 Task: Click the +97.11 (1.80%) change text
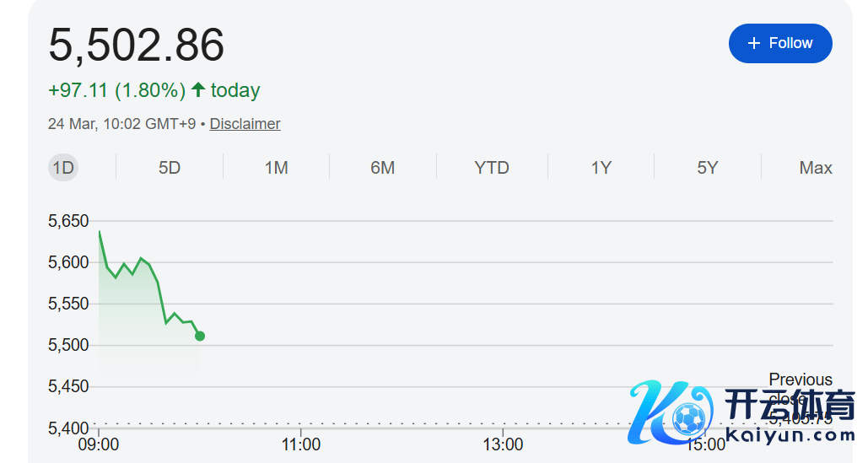(x=116, y=90)
